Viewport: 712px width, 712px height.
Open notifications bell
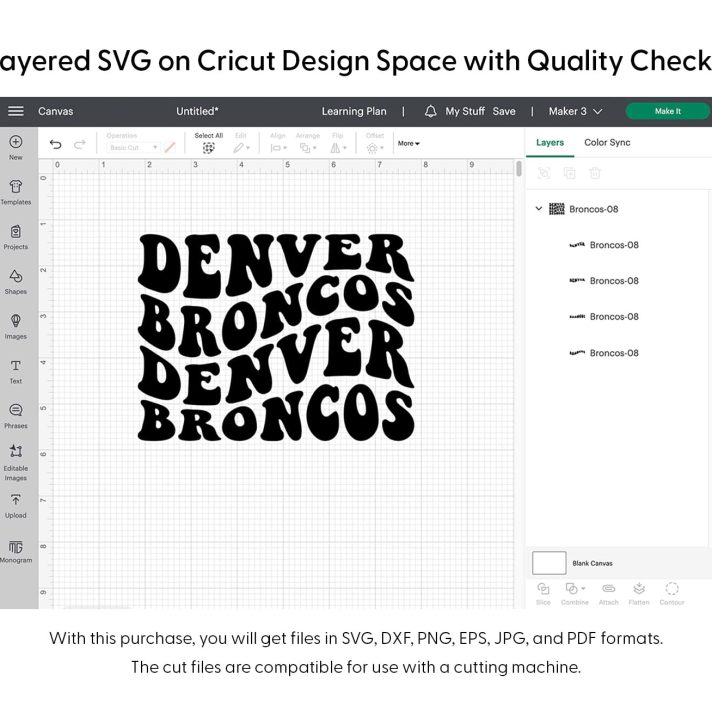(430, 111)
